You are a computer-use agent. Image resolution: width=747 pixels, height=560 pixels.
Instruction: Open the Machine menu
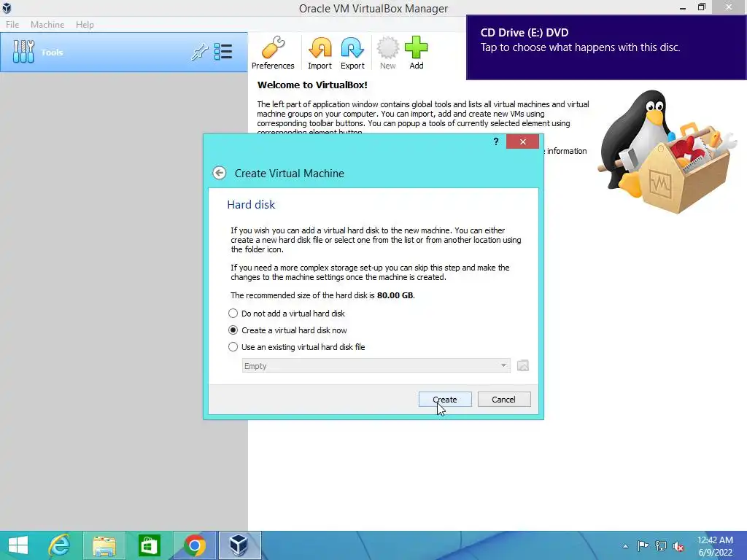(x=47, y=24)
